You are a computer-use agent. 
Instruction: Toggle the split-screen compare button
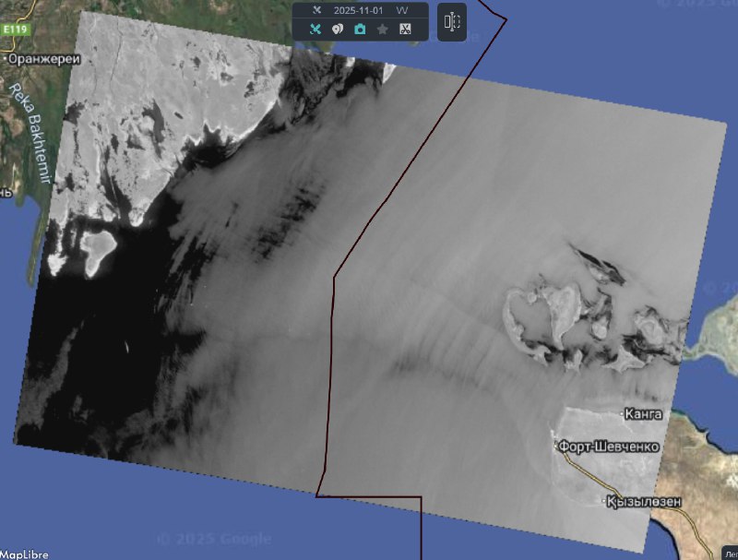(451, 22)
